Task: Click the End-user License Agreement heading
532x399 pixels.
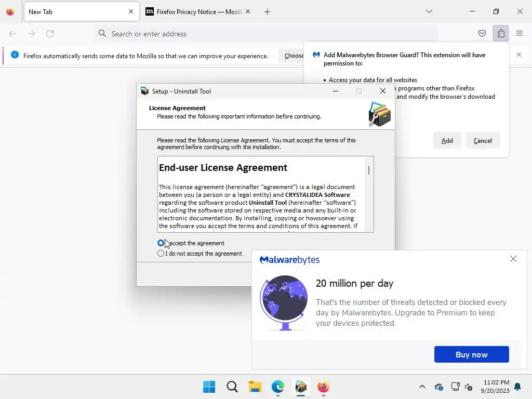Action: 223,168
